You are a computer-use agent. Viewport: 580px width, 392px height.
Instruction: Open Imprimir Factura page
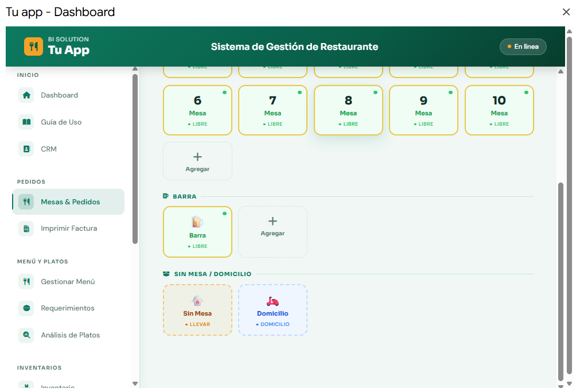click(x=68, y=228)
